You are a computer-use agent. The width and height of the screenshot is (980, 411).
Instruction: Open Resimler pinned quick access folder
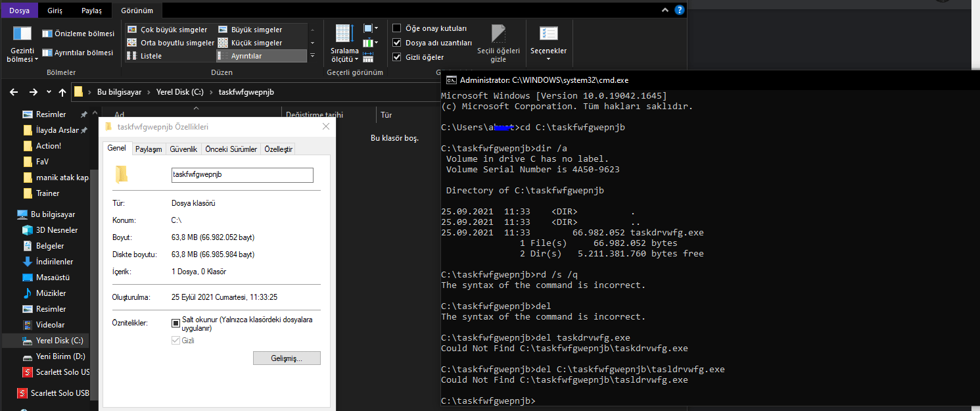tap(51, 114)
